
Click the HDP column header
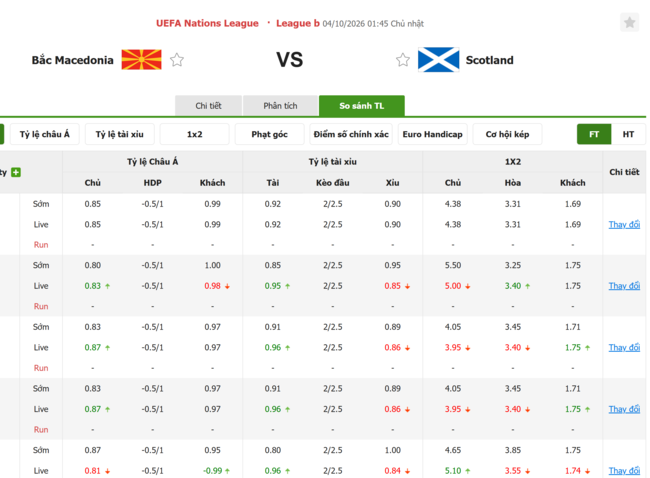click(x=153, y=183)
